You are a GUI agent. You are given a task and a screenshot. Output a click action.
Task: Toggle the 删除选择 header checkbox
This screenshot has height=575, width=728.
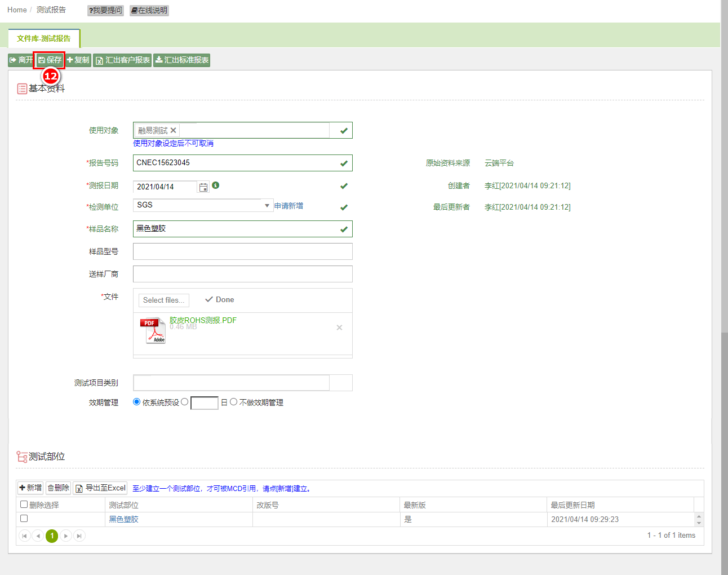click(x=24, y=505)
